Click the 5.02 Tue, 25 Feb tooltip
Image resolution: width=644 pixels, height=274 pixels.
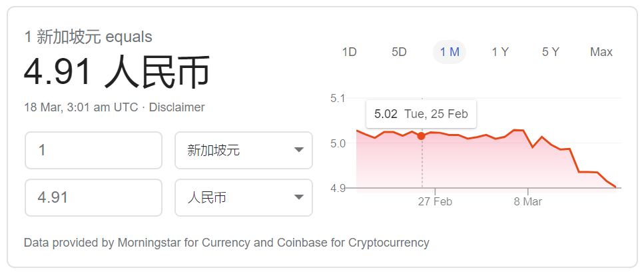[421, 114]
